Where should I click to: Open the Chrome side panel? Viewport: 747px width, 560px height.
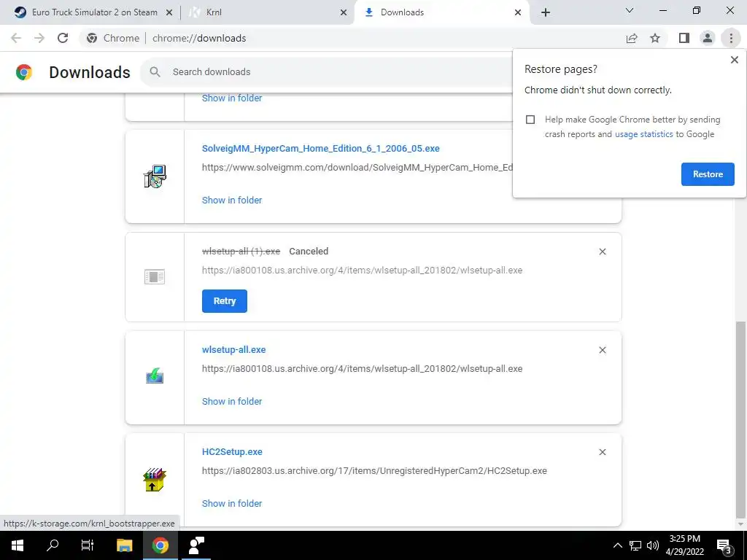click(x=684, y=38)
